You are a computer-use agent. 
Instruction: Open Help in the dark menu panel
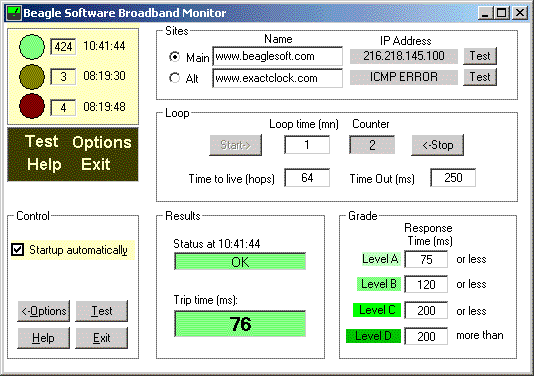pos(44,164)
